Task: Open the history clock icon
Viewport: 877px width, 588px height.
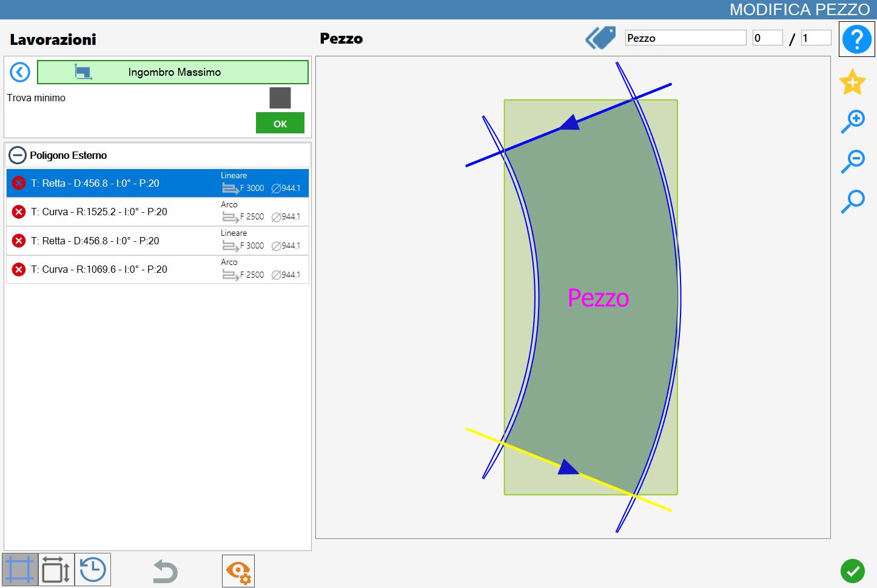Action: point(93,570)
